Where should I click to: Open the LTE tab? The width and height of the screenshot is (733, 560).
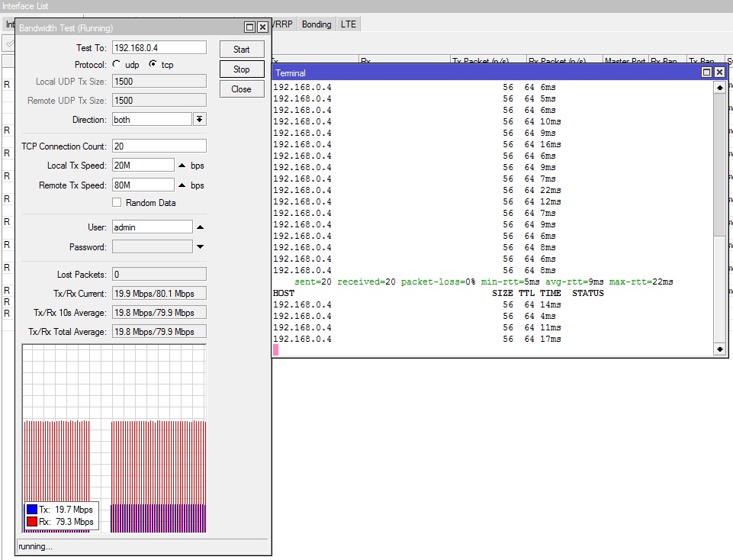(x=349, y=24)
